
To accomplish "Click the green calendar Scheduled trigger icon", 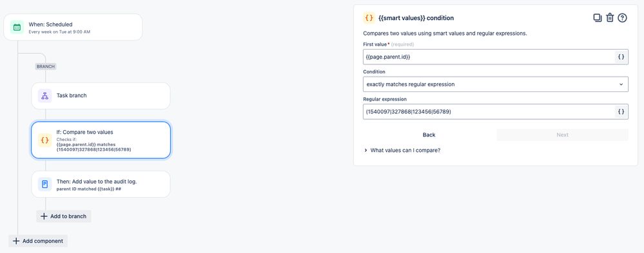I will pyautogui.click(x=17, y=27).
